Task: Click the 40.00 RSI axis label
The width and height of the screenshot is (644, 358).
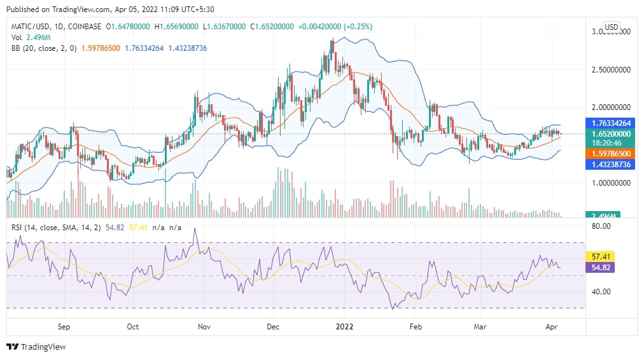Action: click(601, 292)
